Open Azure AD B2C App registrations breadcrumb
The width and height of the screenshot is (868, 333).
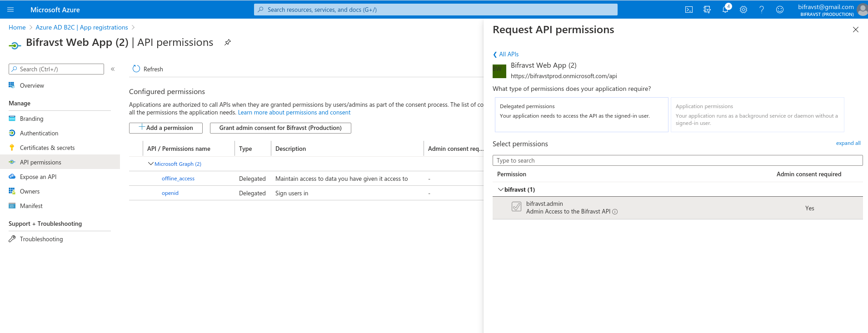click(x=82, y=27)
